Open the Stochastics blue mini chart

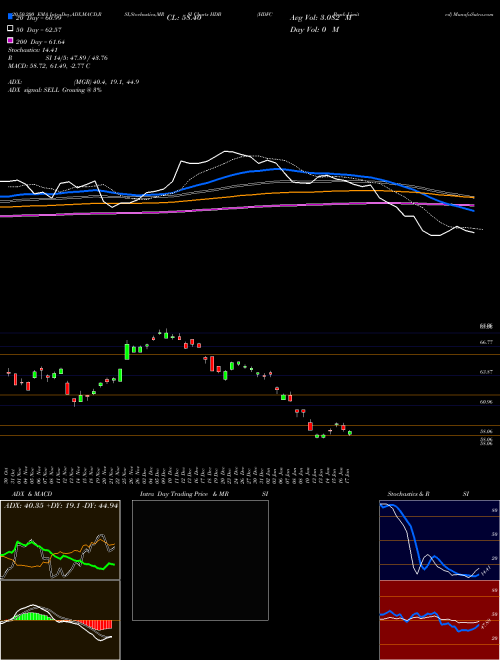pyautogui.click(x=439, y=540)
